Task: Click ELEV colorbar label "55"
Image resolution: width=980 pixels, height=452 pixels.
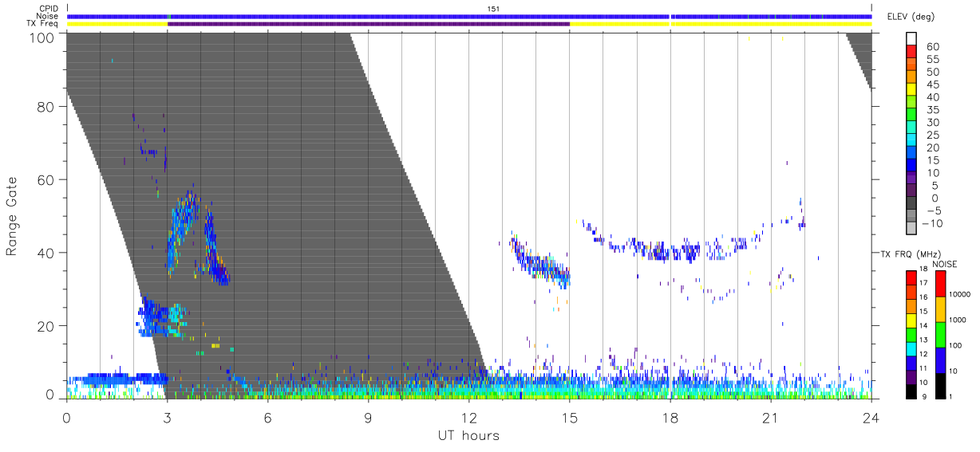Action: (932, 60)
